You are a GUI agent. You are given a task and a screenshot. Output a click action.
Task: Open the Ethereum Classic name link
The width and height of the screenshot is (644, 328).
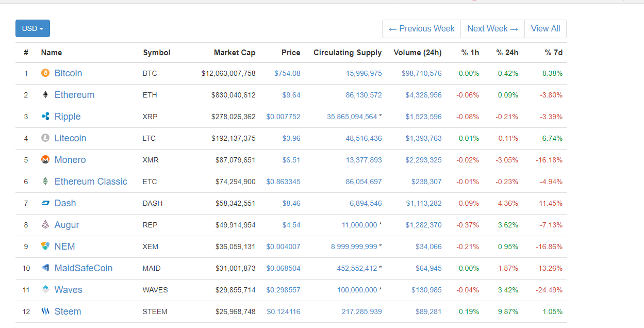pyautogui.click(x=91, y=182)
